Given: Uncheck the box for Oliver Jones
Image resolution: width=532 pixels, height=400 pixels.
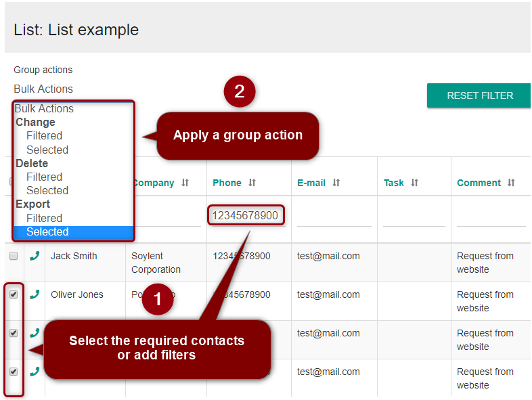Looking at the screenshot, I should (x=14, y=294).
